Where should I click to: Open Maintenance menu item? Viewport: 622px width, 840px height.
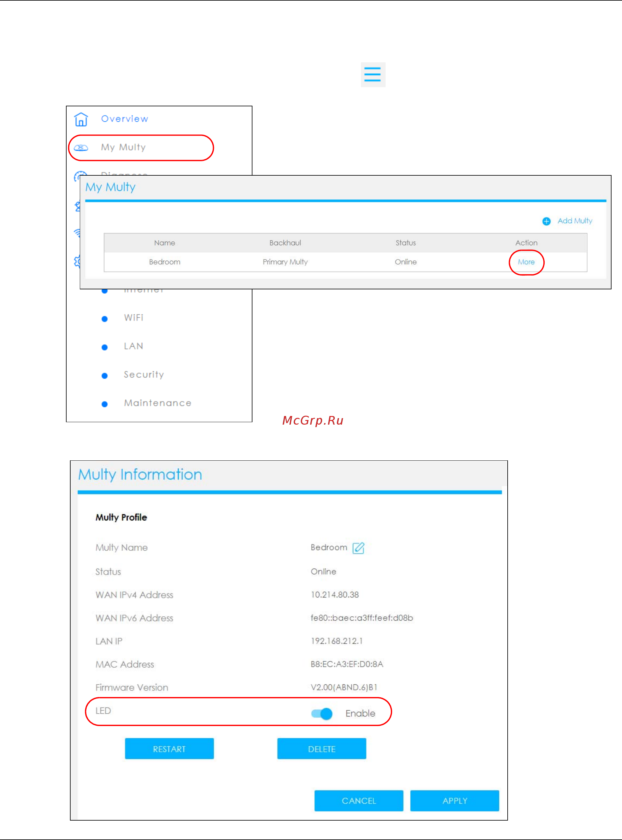pyautogui.click(x=158, y=403)
